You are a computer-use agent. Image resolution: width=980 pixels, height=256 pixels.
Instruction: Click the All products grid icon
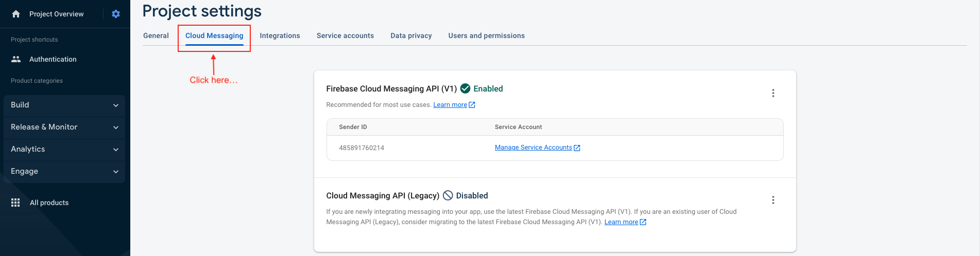[x=15, y=203]
